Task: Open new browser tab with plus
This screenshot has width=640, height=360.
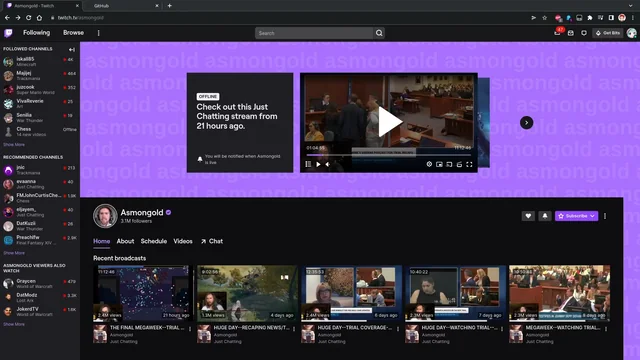Action: [x=169, y=6]
